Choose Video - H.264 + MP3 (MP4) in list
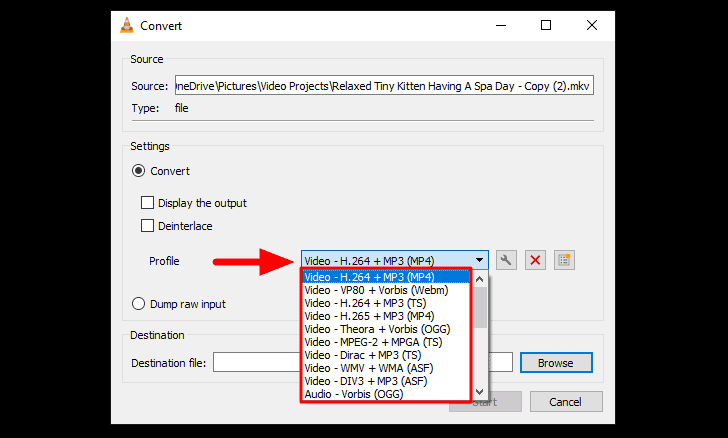This screenshot has height=438, width=728. click(386, 277)
